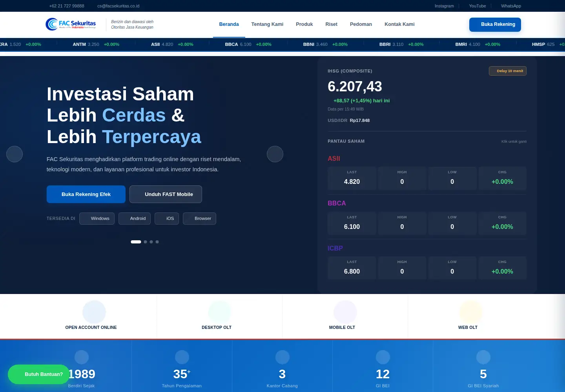
Task: Click the Buka Rekening Efek button
Action: click(86, 194)
